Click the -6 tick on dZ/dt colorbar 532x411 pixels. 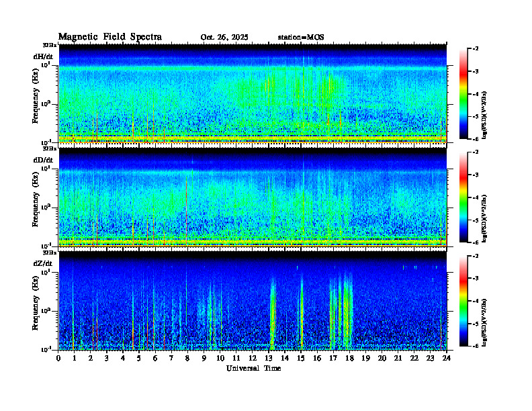point(476,346)
